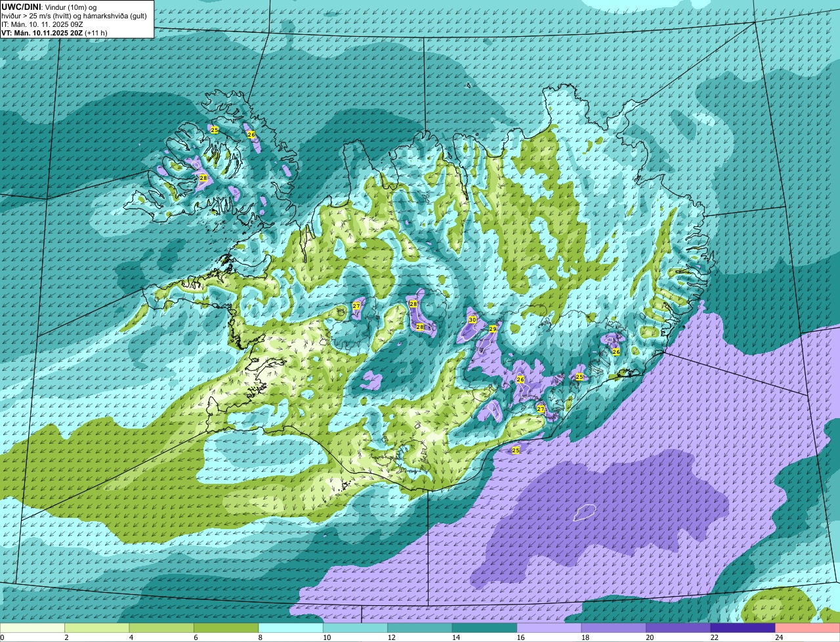Click the UWC/DINI model title
The height and width of the screenshot is (642, 840).
(21, 7)
